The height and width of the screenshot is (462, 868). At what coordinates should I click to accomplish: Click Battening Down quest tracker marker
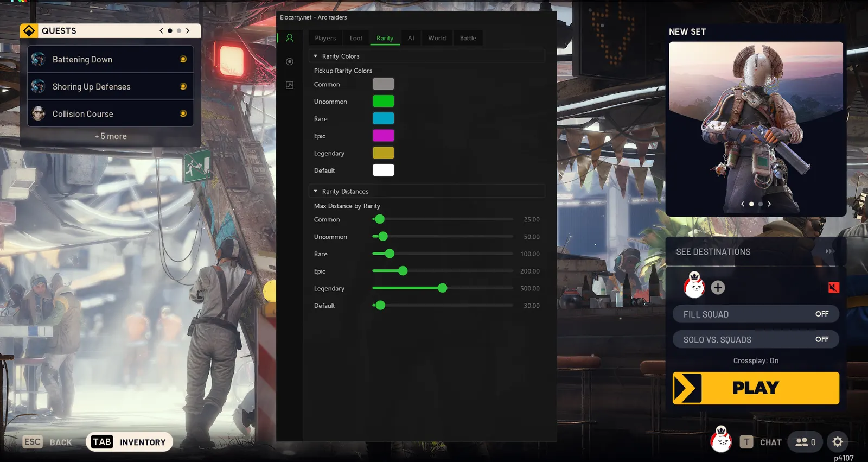pyautogui.click(x=183, y=59)
